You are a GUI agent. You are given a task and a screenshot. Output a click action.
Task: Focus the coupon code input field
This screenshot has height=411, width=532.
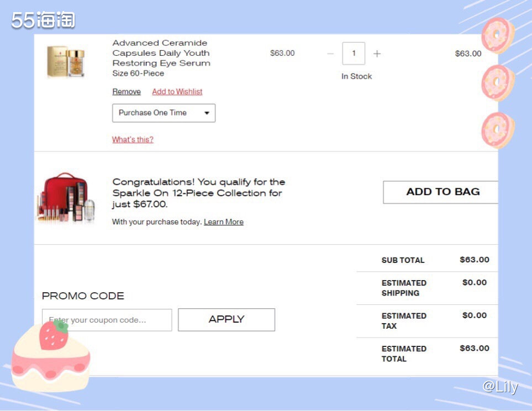[107, 320]
